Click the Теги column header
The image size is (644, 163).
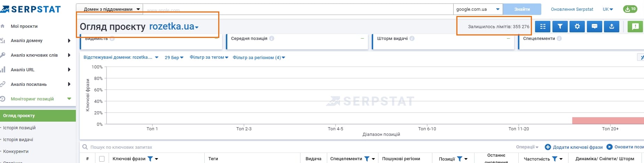pyautogui.click(x=213, y=159)
